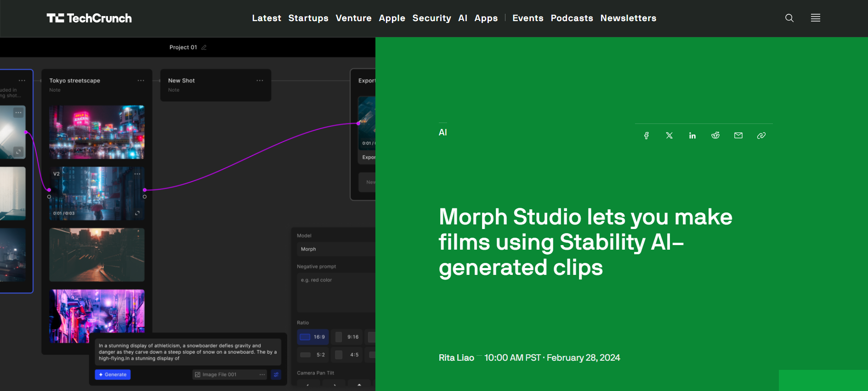Open options dots beside Image File 001
The height and width of the screenshot is (391, 868).
tap(262, 374)
